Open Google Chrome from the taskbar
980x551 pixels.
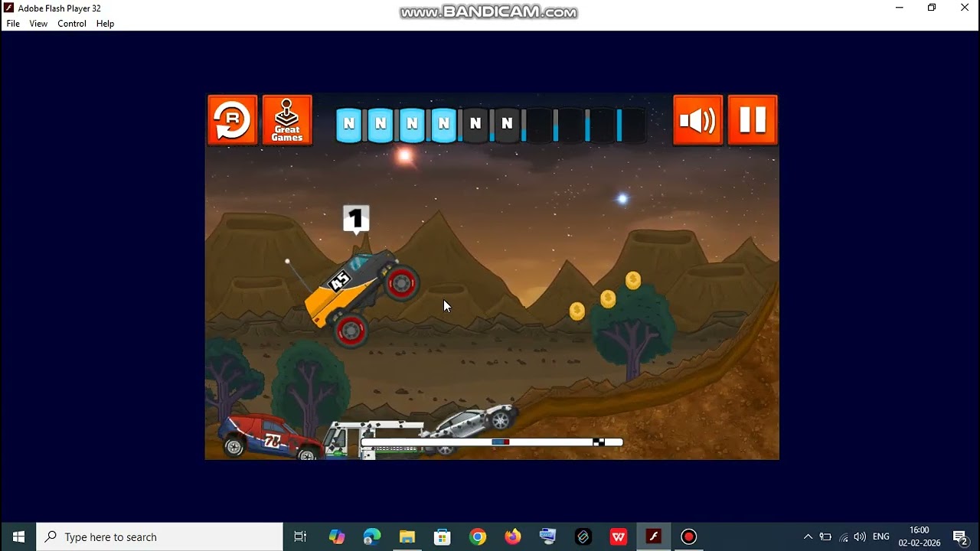(x=478, y=536)
